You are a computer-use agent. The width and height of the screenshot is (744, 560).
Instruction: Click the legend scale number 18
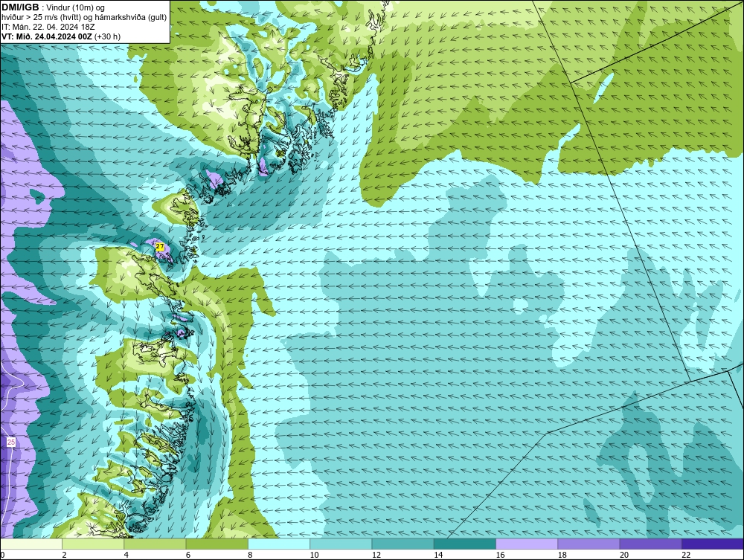562,555
